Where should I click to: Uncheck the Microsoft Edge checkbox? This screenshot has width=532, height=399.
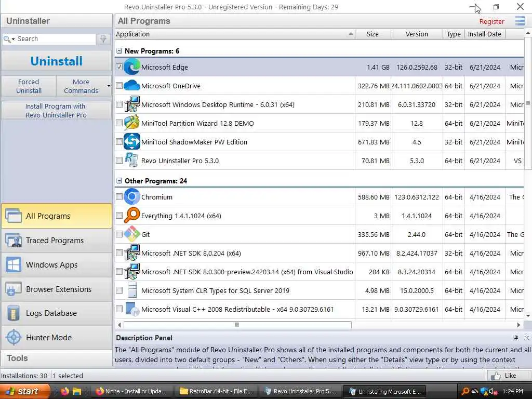(x=119, y=67)
